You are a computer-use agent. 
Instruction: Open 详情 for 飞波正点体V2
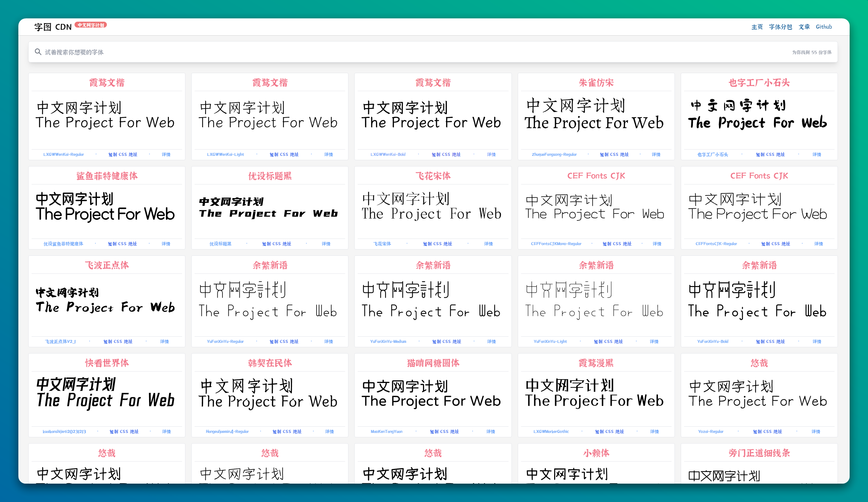(164, 341)
